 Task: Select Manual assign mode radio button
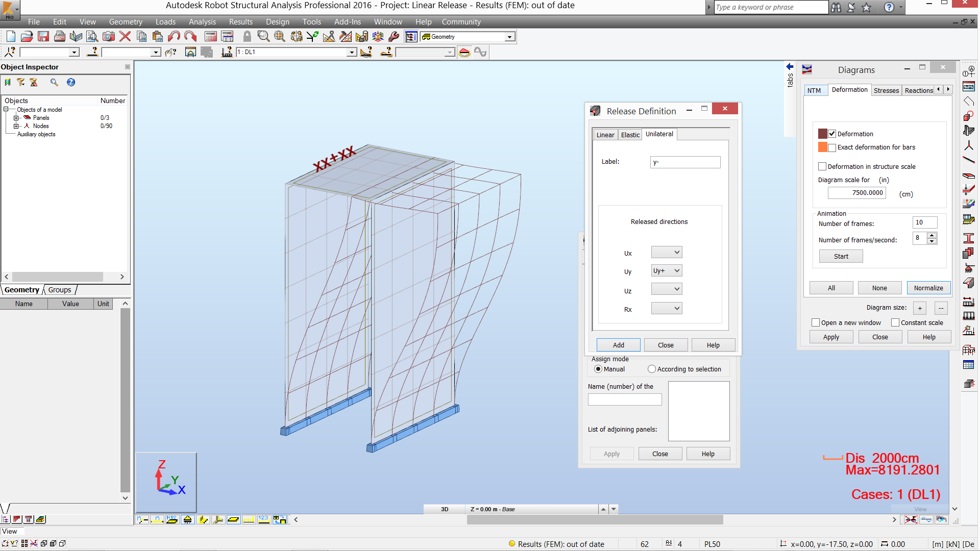(598, 369)
